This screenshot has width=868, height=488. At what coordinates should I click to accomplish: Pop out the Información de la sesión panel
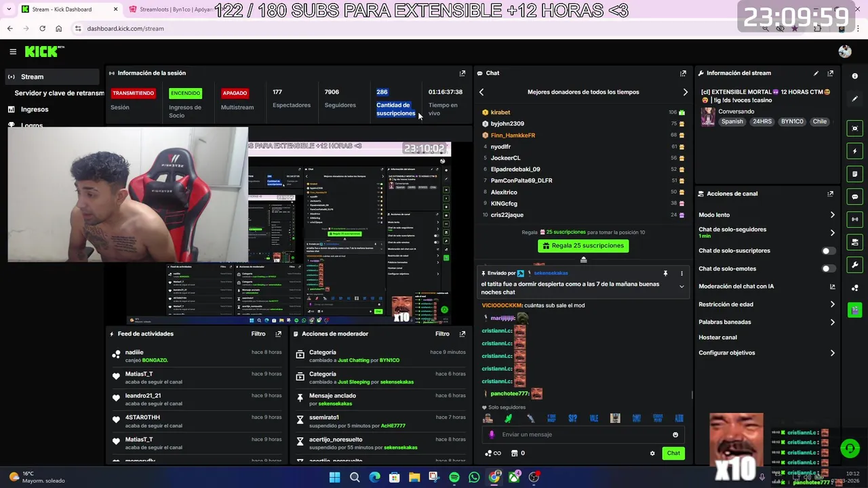click(x=462, y=73)
